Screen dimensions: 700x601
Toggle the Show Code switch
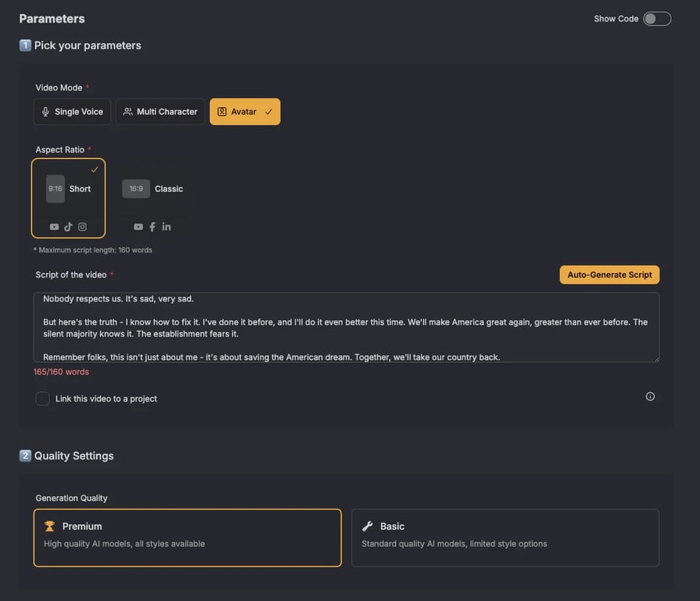pos(657,19)
